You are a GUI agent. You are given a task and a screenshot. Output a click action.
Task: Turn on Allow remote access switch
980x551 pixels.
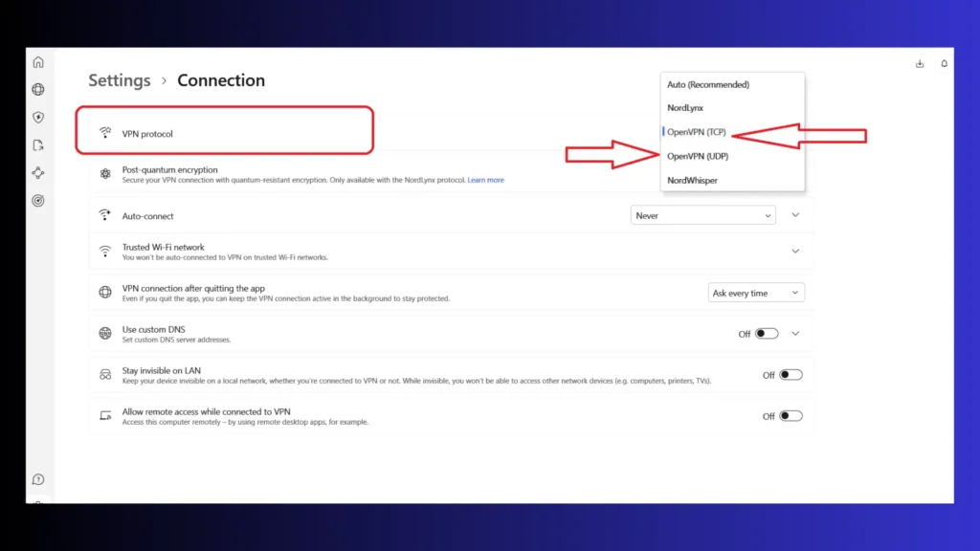coord(791,416)
